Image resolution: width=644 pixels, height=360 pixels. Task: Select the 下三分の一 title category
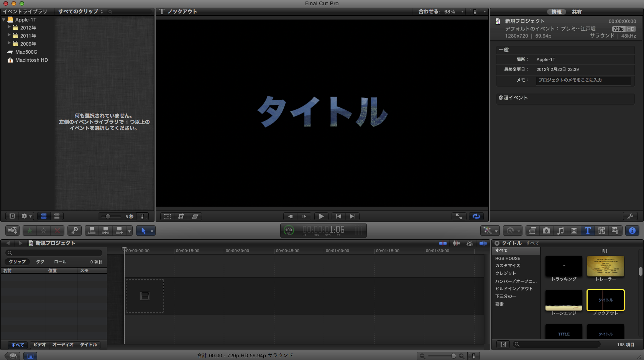506,296
